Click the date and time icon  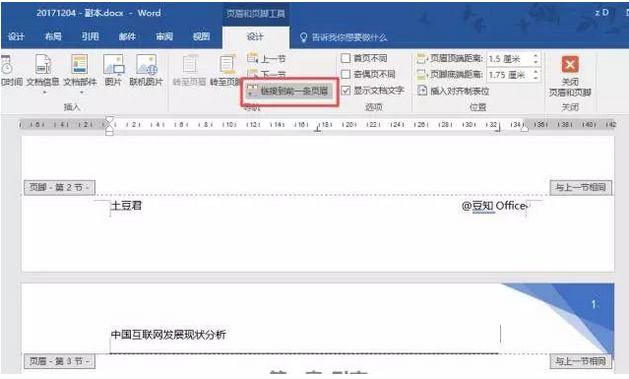point(6,65)
